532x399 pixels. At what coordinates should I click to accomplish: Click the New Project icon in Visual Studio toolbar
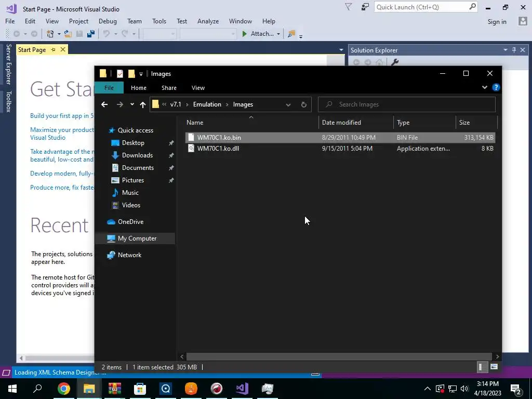coord(50,34)
